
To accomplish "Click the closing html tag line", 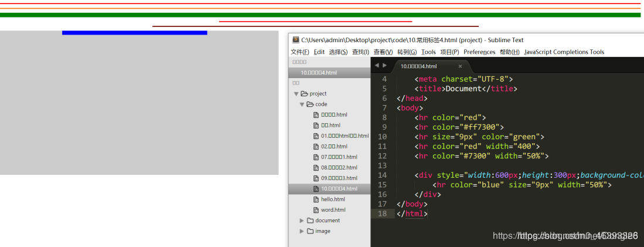I will [413, 214].
